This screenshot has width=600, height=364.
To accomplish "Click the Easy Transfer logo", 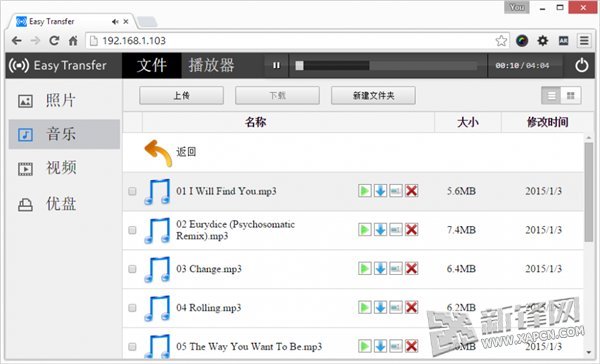I will click(x=58, y=65).
